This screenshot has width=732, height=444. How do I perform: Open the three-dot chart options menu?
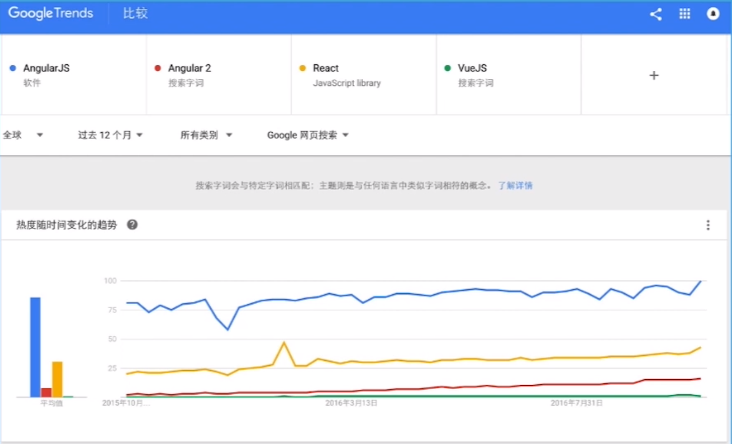coord(708,225)
